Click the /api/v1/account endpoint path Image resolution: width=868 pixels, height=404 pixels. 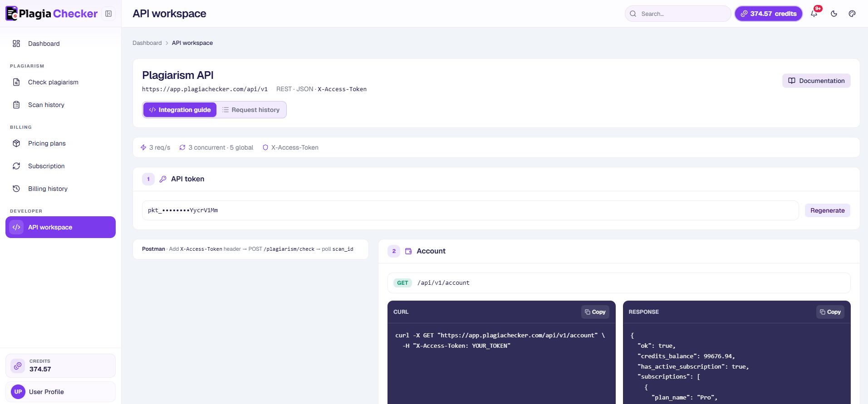443,283
